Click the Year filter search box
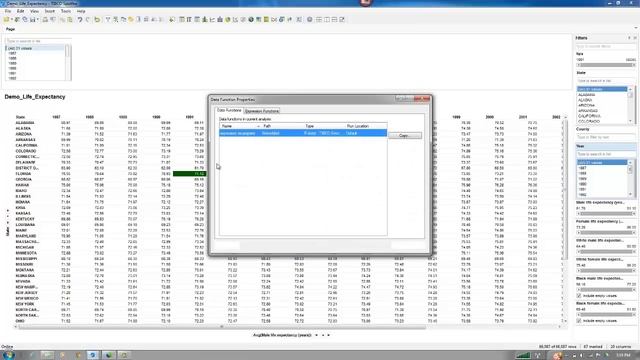The height and width of the screenshot is (360, 640). (x=606, y=154)
